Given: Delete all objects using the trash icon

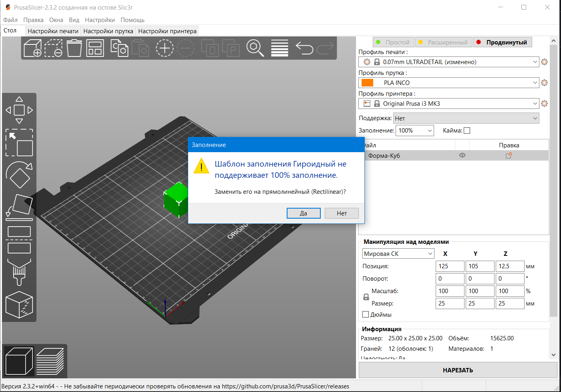Looking at the screenshot, I should coord(74,48).
